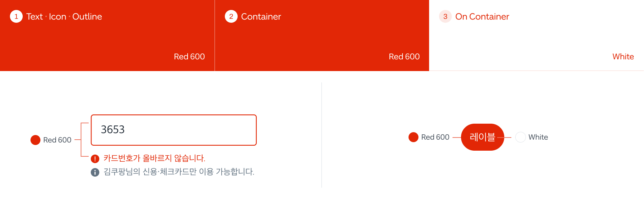
Task: Click the gray info circle icon
Action: (x=95, y=172)
